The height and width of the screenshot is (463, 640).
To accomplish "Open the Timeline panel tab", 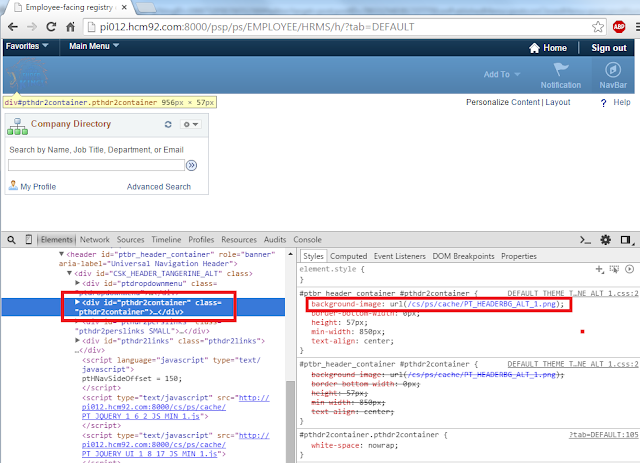I will point(166,240).
